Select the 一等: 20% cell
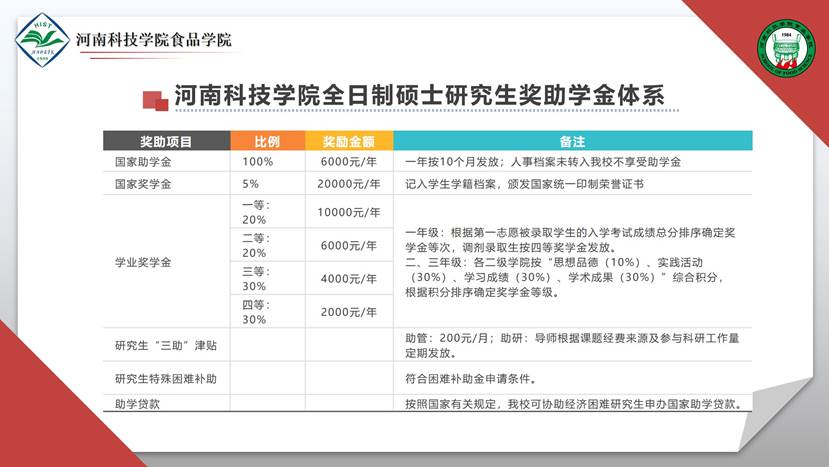This screenshot has height=467, width=829. tap(256, 212)
